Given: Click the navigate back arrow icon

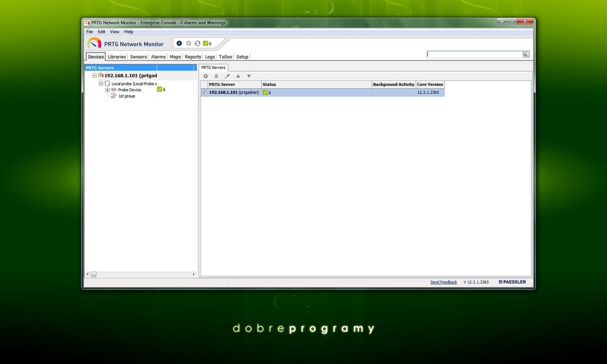Looking at the screenshot, I should [179, 44].
